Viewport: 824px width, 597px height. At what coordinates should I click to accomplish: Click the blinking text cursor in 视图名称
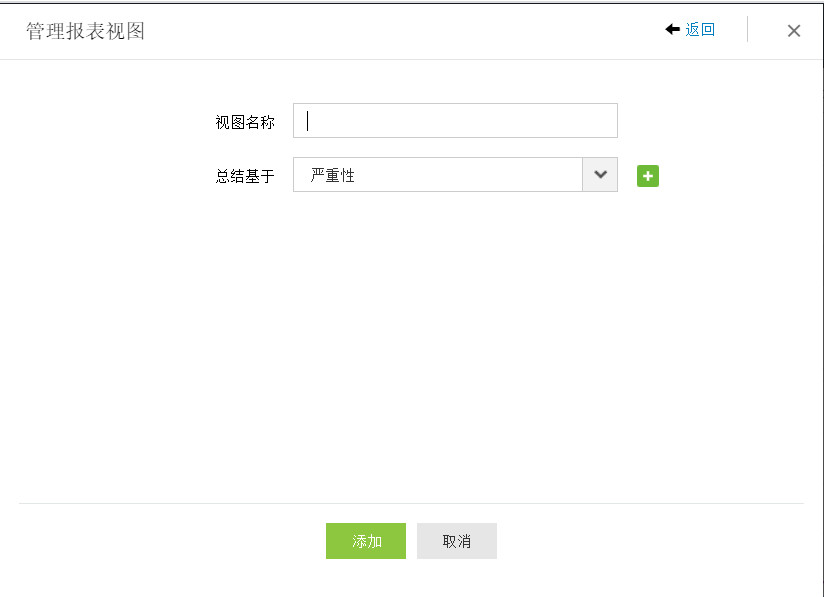[308, 121]
